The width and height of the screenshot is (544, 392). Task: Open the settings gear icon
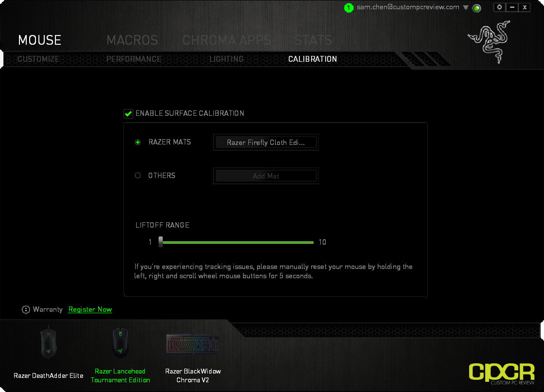point(499,7)
